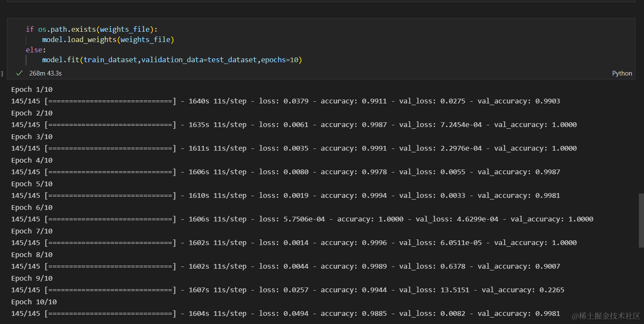Click the 'Epoch 3/10' output line
This screenshot has height=324, width=644.
point(32,136)
